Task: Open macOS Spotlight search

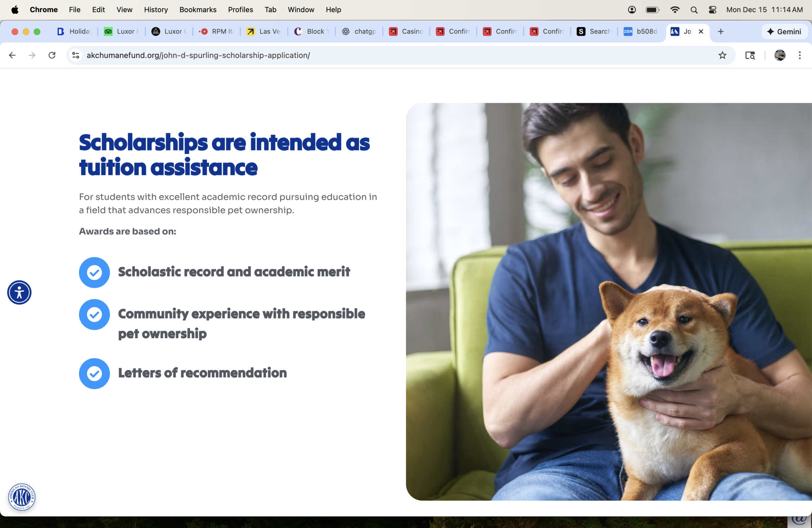Action: coord(694,10)
